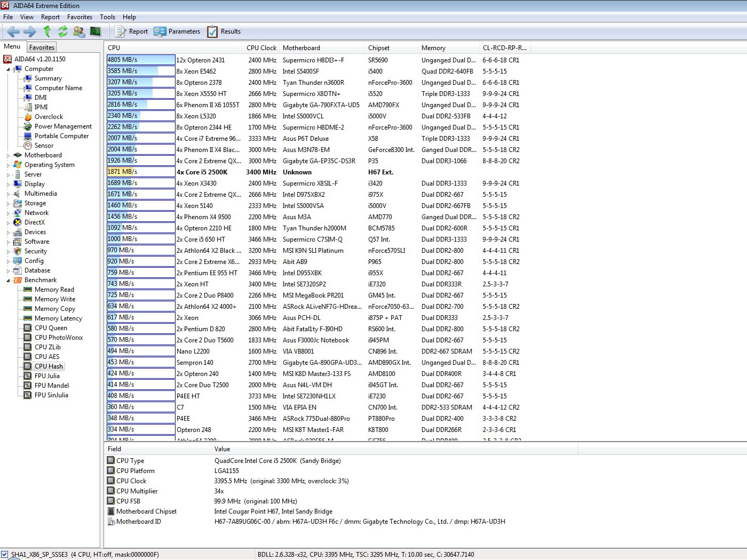Screen dimensions: 747x560
Task: Sort by the Memory column header
Action: click(x=449, y=48)
